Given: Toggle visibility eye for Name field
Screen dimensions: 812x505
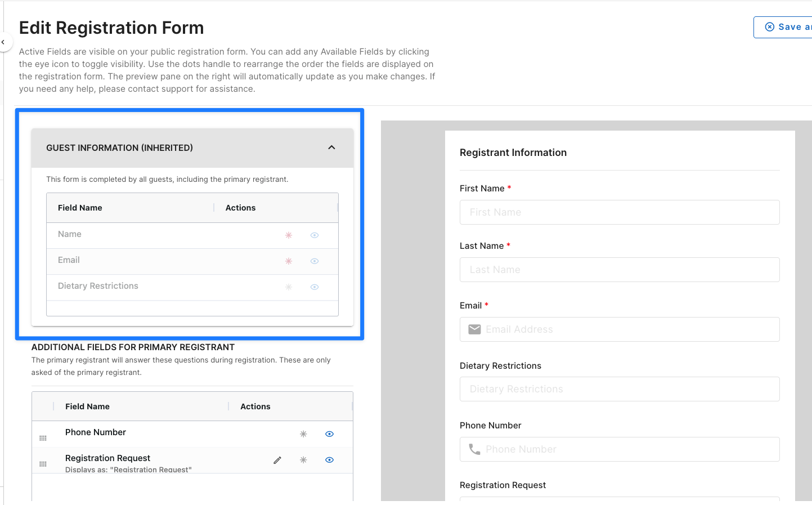Looking at the screenshot, I should coord(315,235).
